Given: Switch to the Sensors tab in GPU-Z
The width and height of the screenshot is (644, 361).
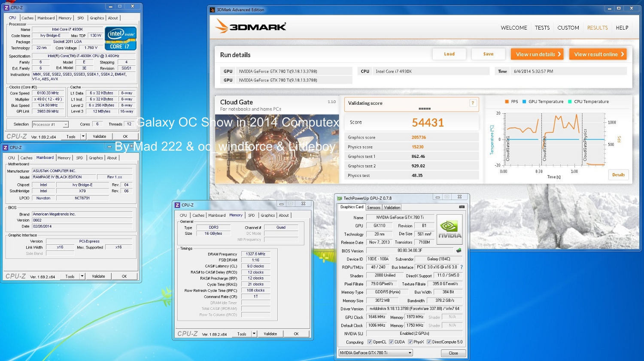Looking at the screenshot, I should (x=374, y=207).
